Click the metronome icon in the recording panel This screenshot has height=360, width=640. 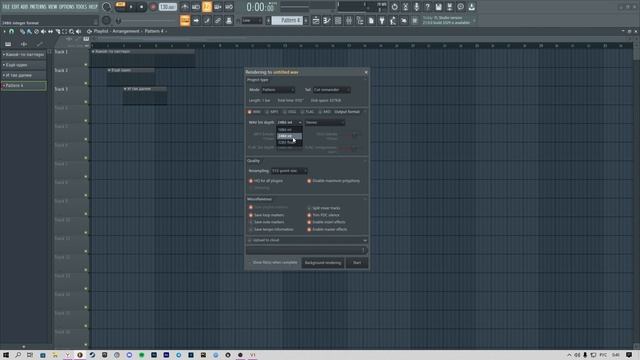(184, 7)
